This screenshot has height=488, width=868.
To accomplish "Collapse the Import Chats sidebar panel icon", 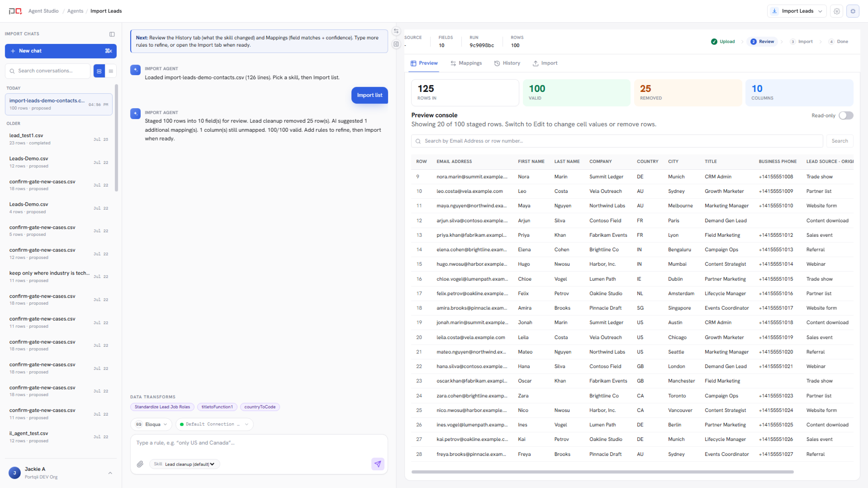I will [112, 34].
